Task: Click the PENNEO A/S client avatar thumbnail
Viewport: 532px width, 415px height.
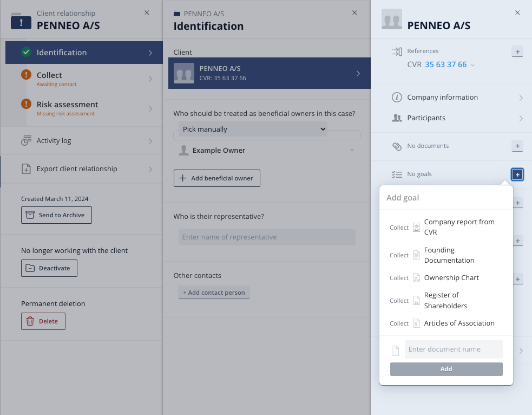Action: (x=184, y=73)
